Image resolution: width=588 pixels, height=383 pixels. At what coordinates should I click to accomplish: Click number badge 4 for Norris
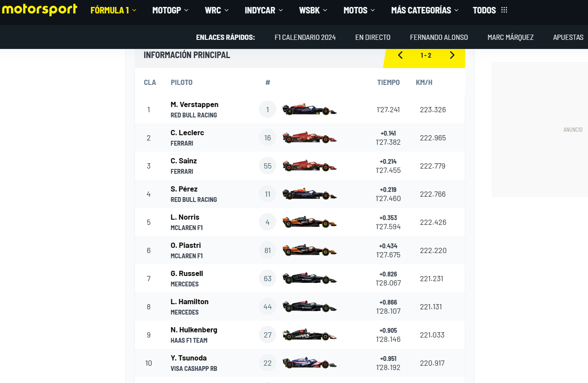pyautogui.click(x=268, y=222)
